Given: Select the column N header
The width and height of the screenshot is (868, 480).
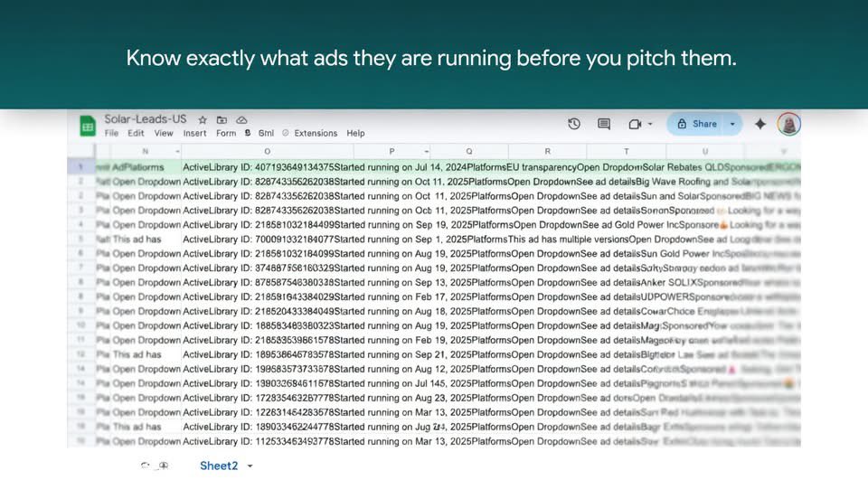Looking at the screenshot, I should coord(145,151).
